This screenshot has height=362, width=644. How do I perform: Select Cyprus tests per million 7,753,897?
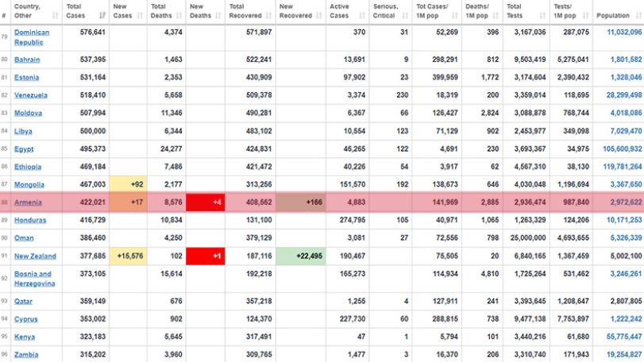click(x=571, y=319)
